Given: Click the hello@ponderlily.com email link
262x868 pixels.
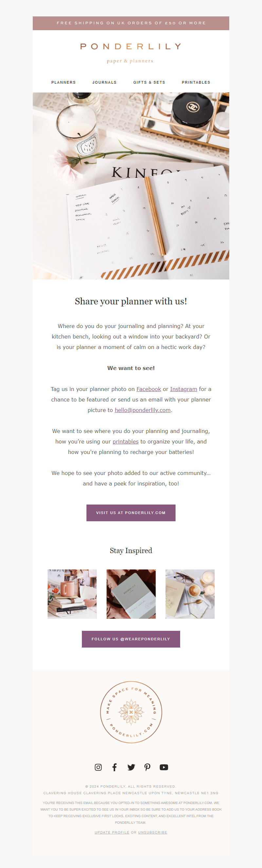Looking at the screenshot, I should 142,410.
